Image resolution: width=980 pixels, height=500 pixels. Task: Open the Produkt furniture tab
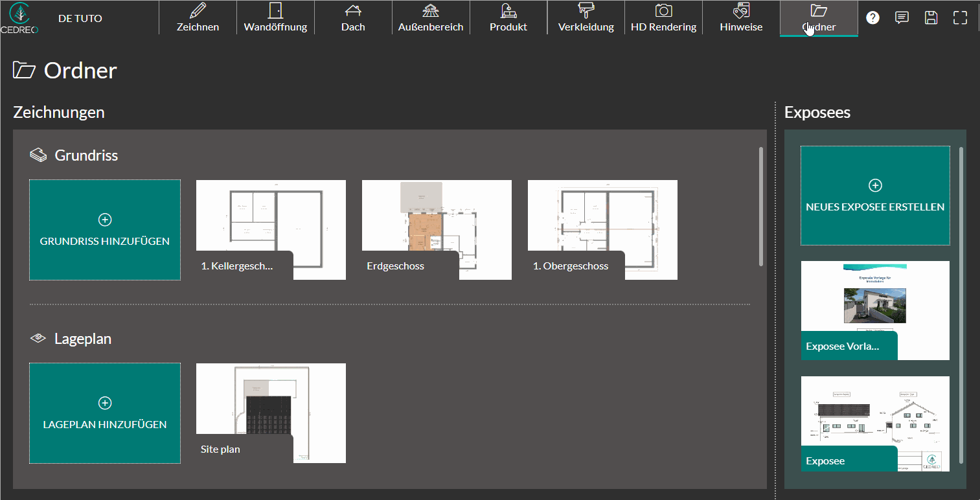click(508, 18)
